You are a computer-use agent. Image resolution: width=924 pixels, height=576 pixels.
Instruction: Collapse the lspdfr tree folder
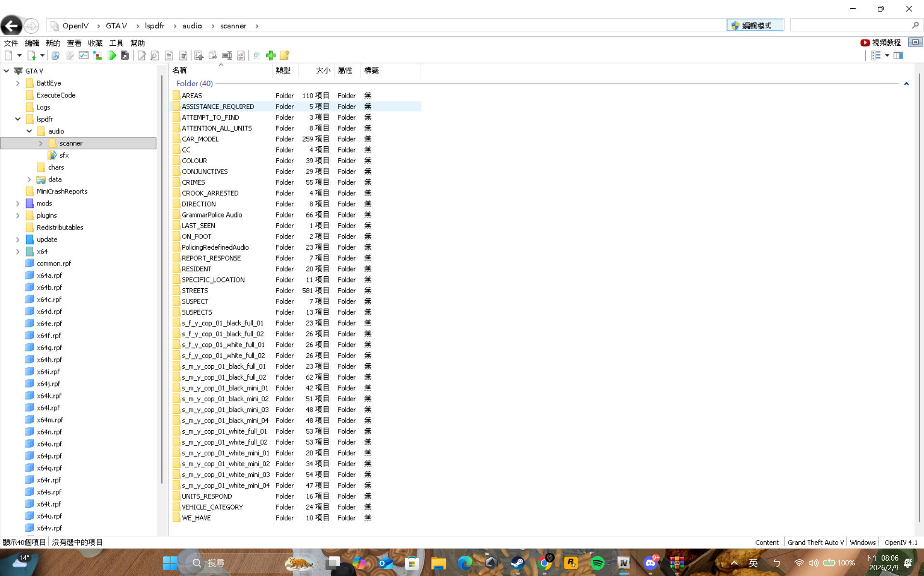coord(18,119)
